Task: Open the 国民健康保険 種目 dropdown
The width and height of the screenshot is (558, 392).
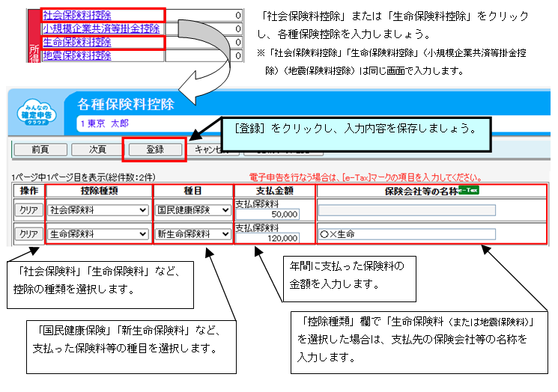Action: pyautogui.click(x=193, y=210)
